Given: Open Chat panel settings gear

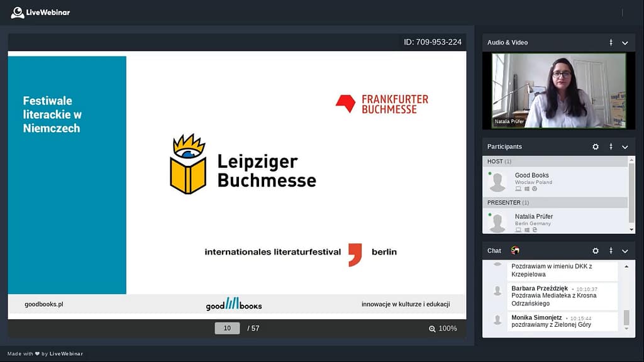Looking at the screenshot, I should 596,251.
